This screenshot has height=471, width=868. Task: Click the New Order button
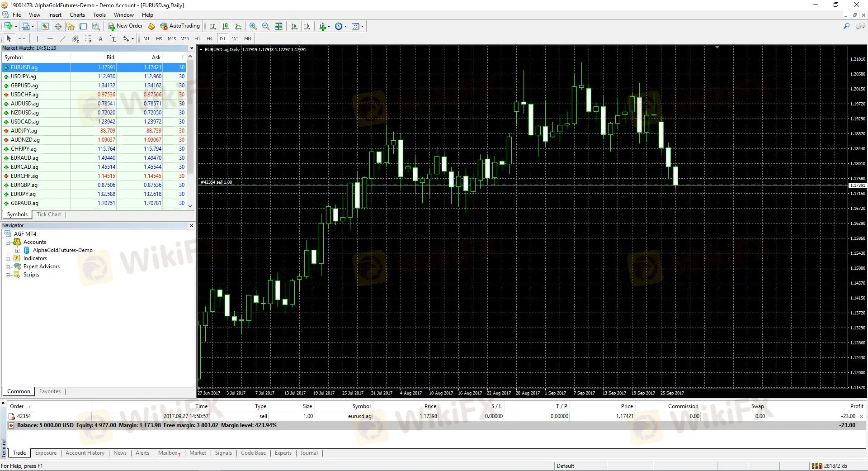click(x=125, y=26)
